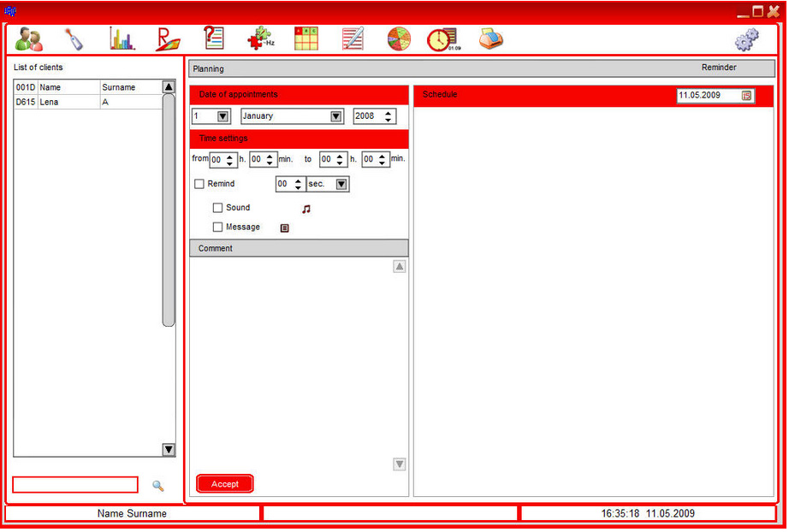Open the question mark checklist icon
The height and width of the screenshot is (532, 789).
[x=213, y=39]
